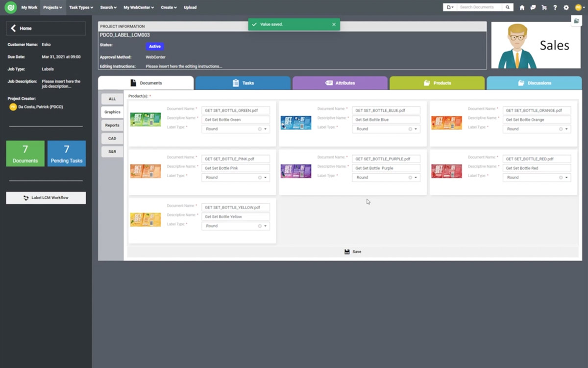
Task: Open the Discussions chat icon in header
Action: [x=533, y=7]
